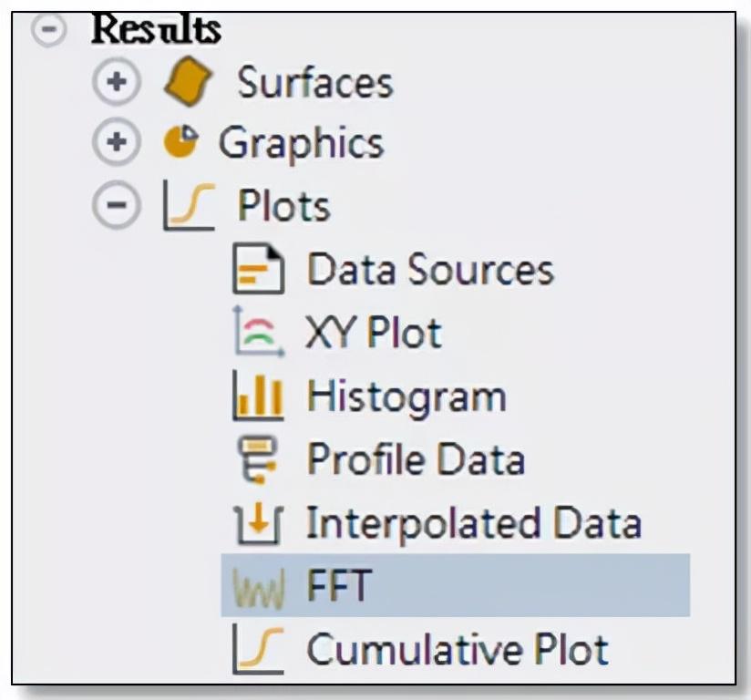Choose the Cumulative Plot entry

click(x=457, y=649)
